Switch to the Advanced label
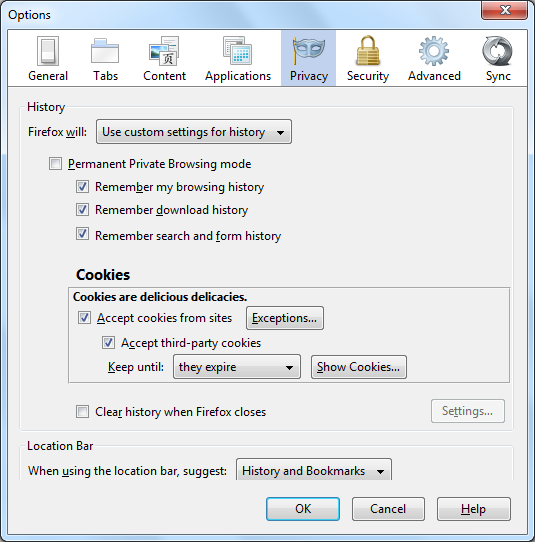The width and height of the screenshot is (535, 542). point(434,76)
